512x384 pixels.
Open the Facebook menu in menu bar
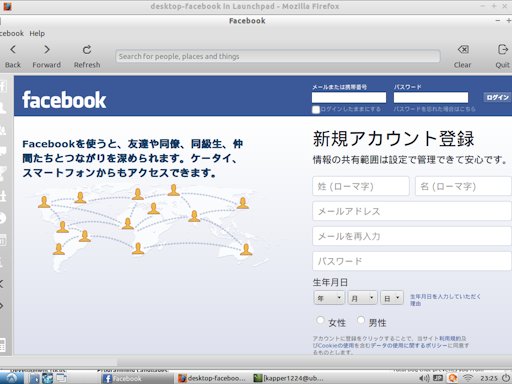pos(12,33)
